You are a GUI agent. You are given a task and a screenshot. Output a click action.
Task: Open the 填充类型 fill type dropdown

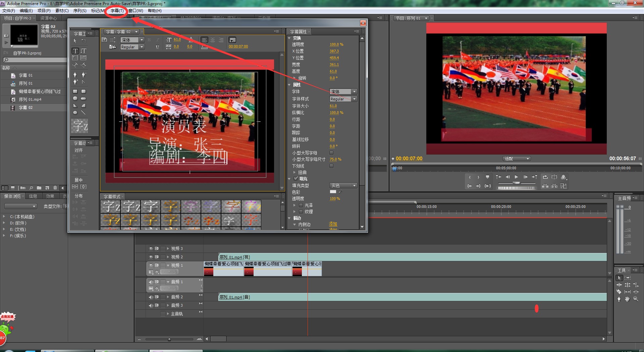[354, 185]
